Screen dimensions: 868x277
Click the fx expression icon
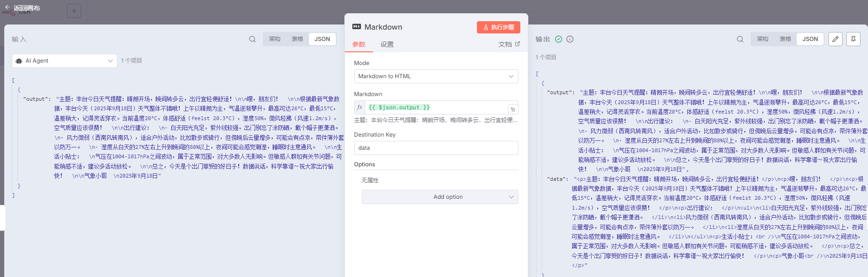(x=359, y=107)
